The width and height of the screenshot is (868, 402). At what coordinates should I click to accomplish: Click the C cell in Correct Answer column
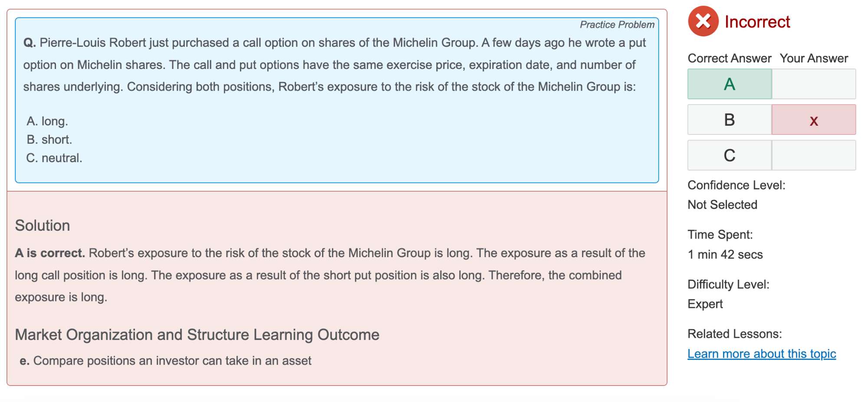(730, 156)
